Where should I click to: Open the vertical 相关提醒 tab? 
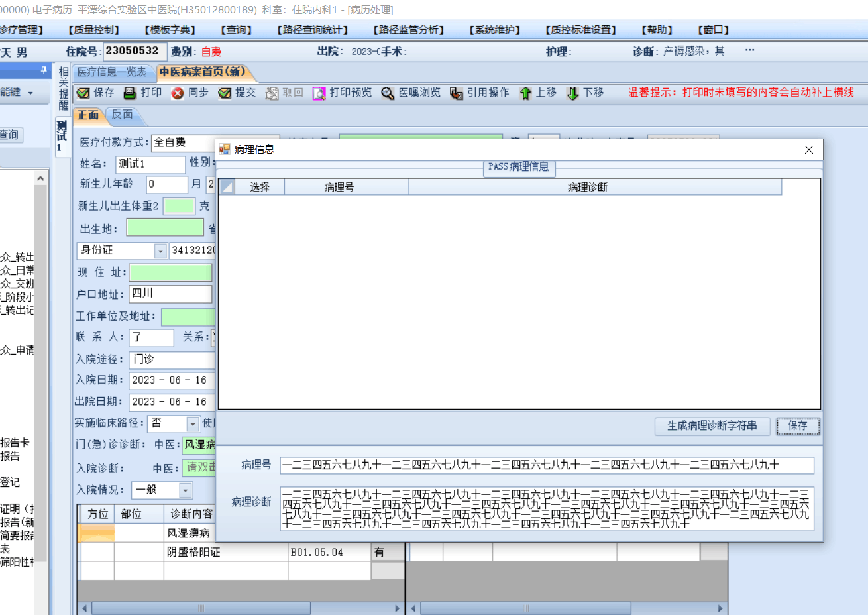coord(64,87)
